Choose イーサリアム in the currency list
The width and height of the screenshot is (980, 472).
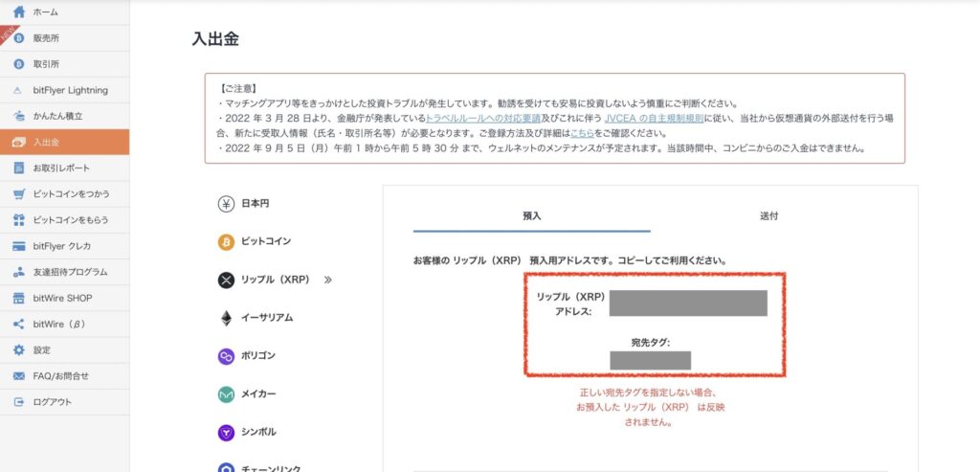tap(267, 318)
